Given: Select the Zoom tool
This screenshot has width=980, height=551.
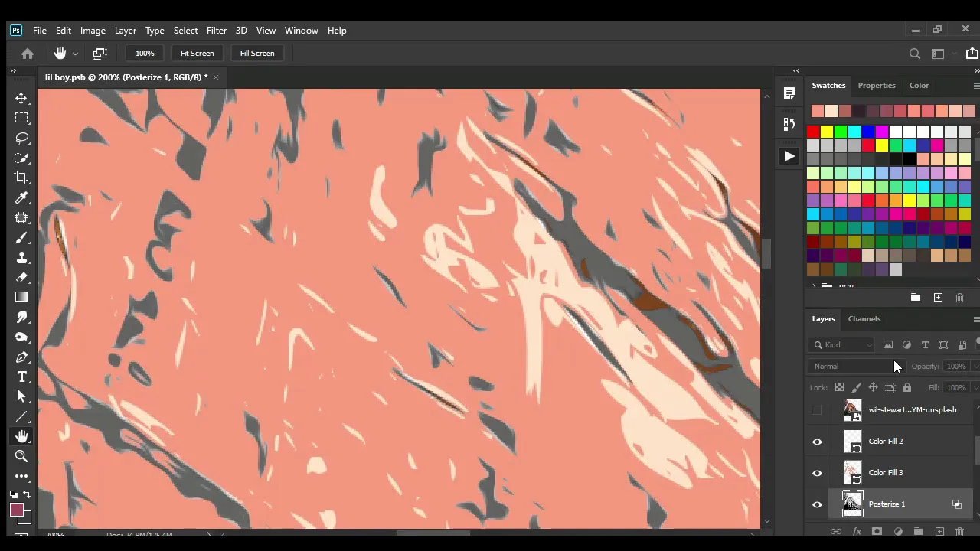Looking at the screenshot, I should pyautogui.click(x=21, y=456).
